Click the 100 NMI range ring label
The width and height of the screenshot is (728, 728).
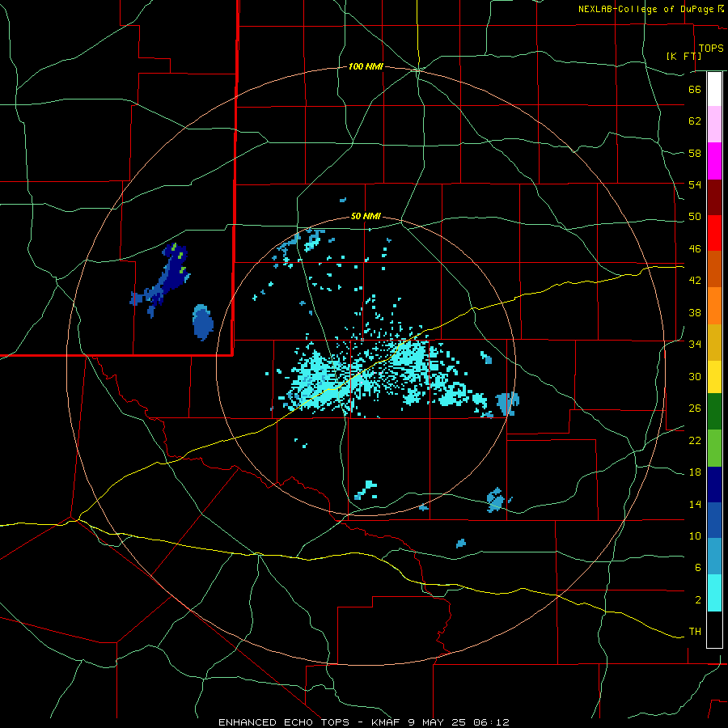click(x=366, y=67)
